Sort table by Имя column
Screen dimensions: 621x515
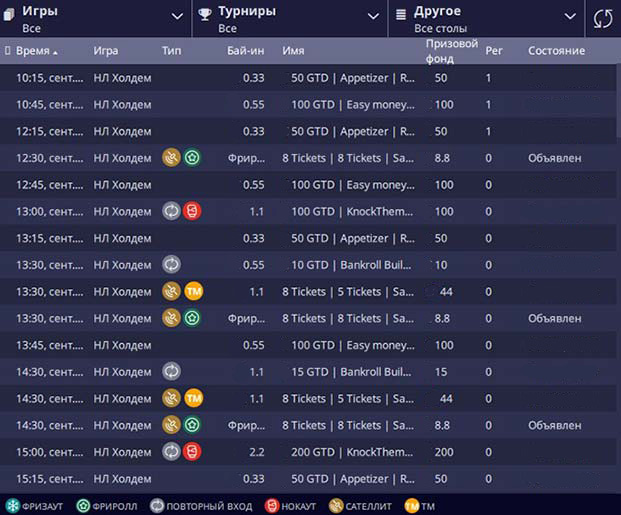tap(293, 51)
